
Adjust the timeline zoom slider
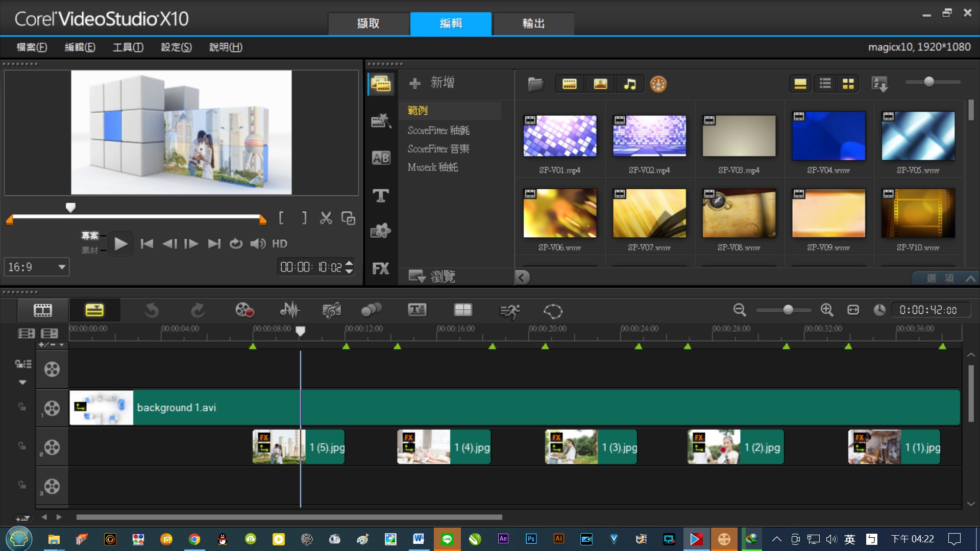click(788, 310)
